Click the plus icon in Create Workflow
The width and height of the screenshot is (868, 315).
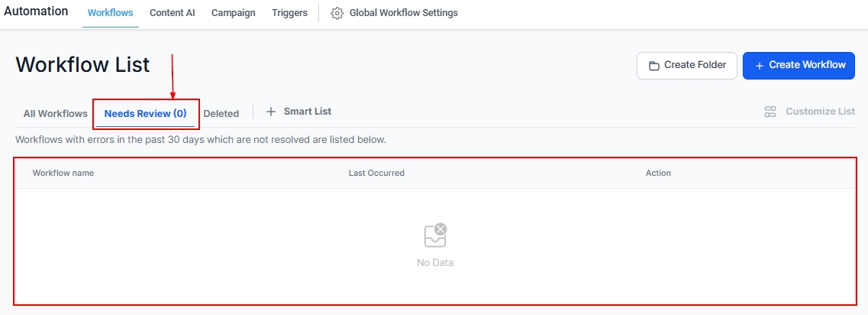click(x=759, y=66)
